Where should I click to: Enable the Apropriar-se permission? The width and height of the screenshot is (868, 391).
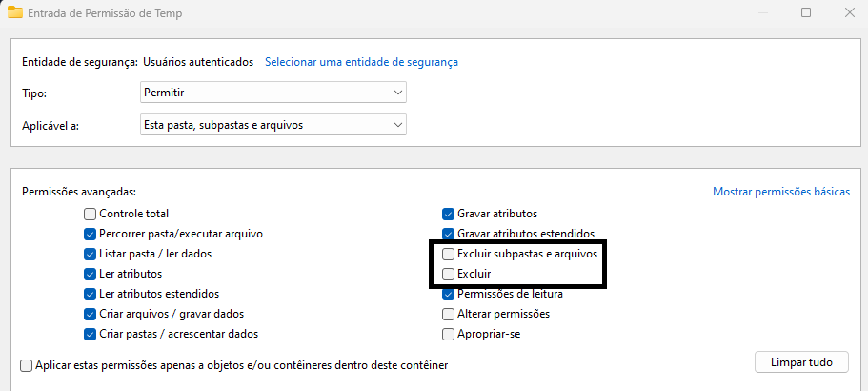point(449,334)
